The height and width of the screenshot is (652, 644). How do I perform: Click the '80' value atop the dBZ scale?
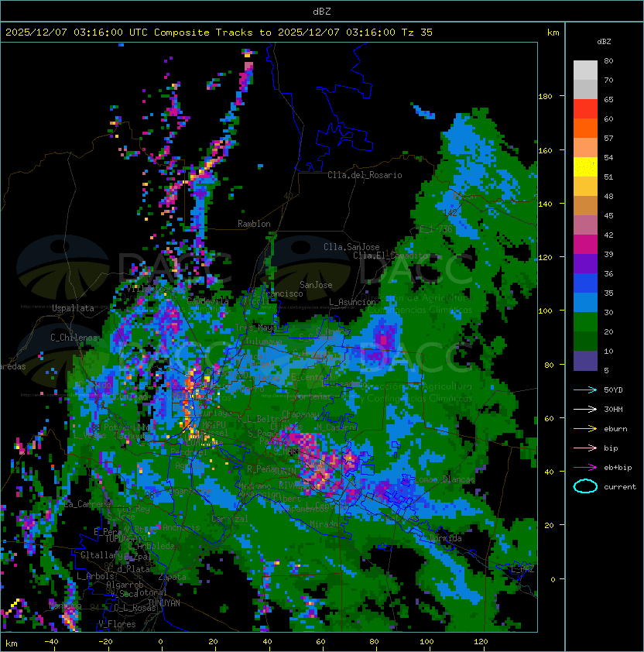click(608, 60)
